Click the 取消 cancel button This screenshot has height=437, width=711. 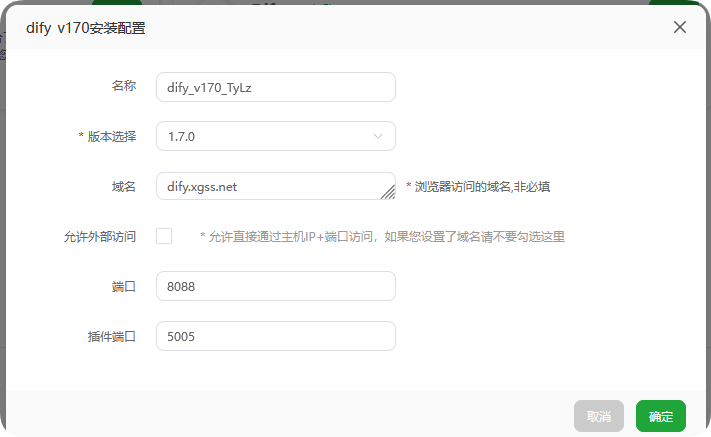599,416
